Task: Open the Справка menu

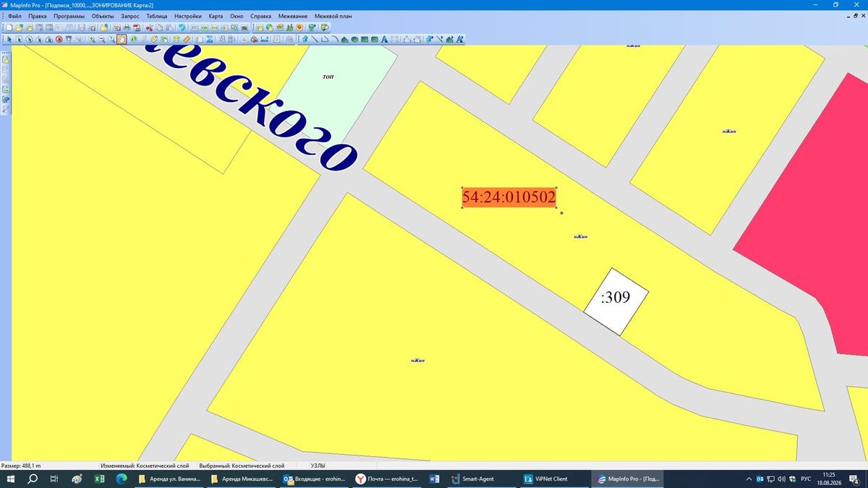Action: tap(260, 16)
